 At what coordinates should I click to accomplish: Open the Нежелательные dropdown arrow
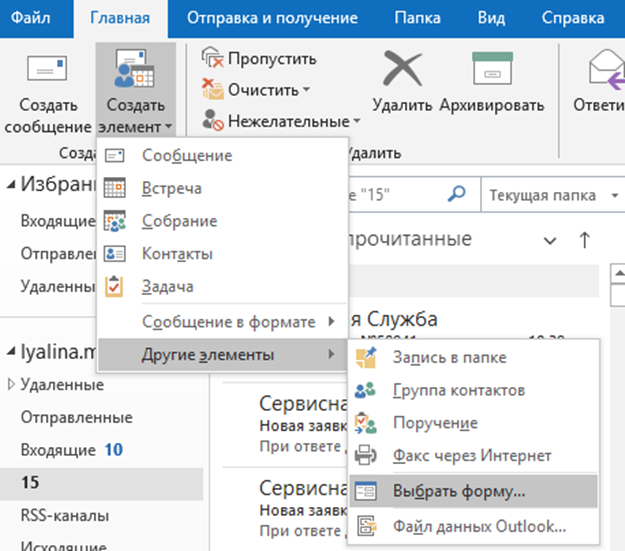click(x=356, y=121)
